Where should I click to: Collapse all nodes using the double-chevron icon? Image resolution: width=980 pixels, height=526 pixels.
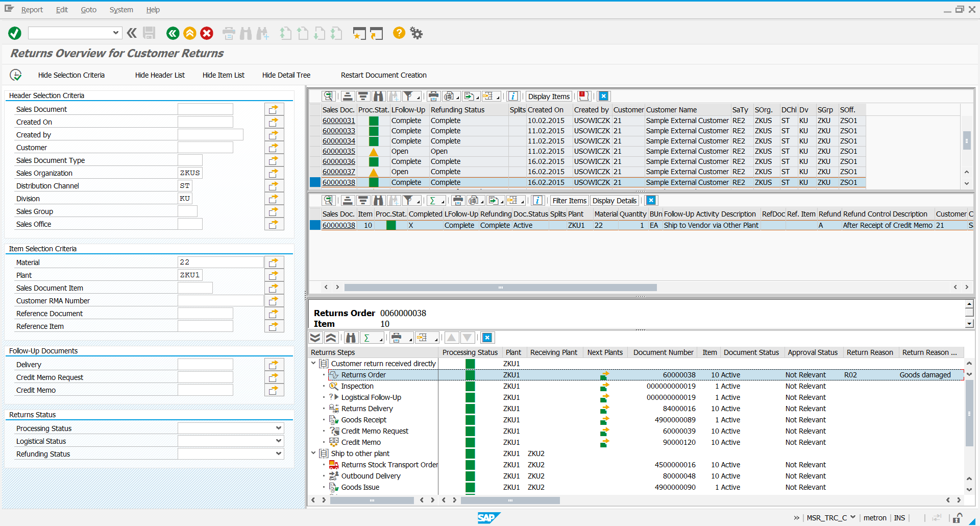pos(331,338)
